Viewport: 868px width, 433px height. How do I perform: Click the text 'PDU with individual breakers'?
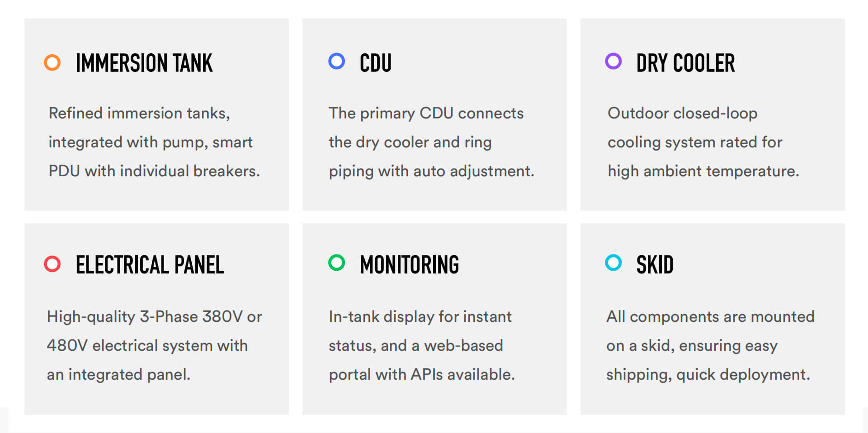pyautogui.click(x=154, y=171)
